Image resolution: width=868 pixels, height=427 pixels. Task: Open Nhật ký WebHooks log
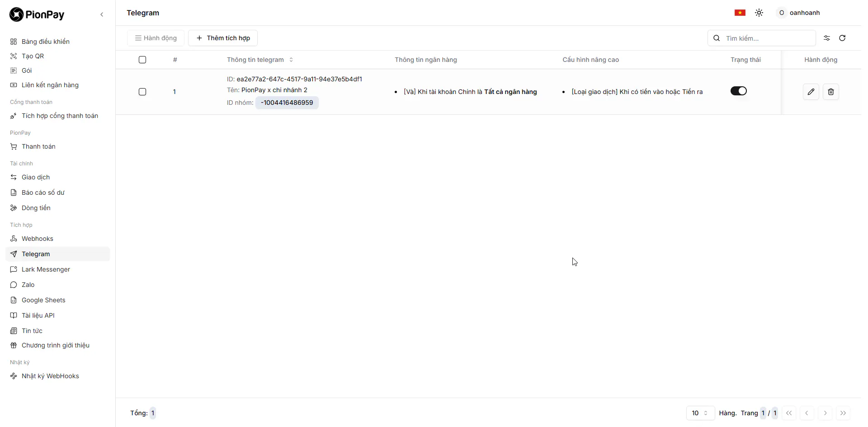click(x=57, y=376)
